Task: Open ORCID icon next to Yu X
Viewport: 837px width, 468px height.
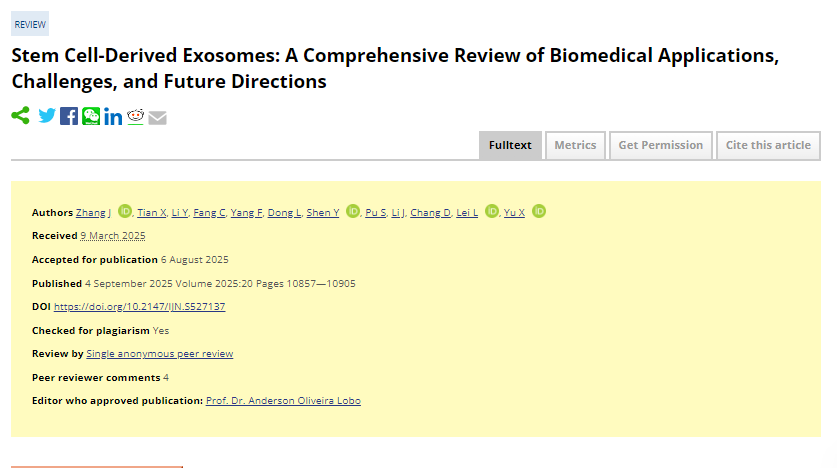Action: tap(539, 211)
